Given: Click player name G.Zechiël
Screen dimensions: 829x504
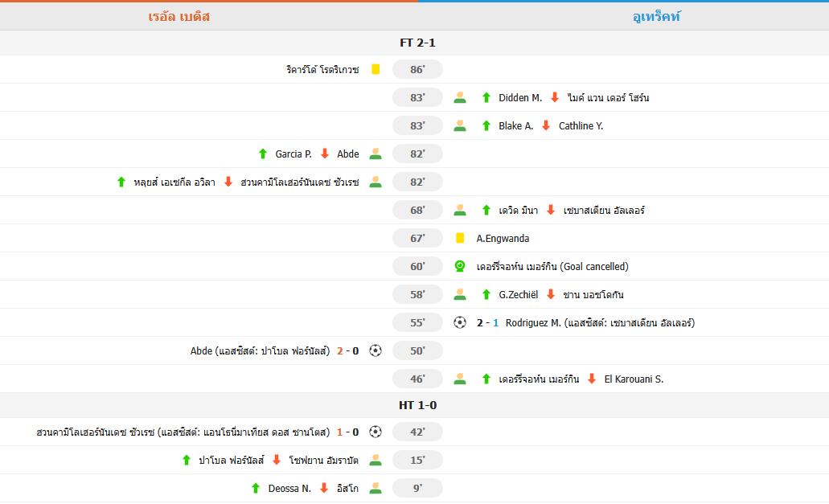Looking at the screenshot, I should tap(518, 294).
